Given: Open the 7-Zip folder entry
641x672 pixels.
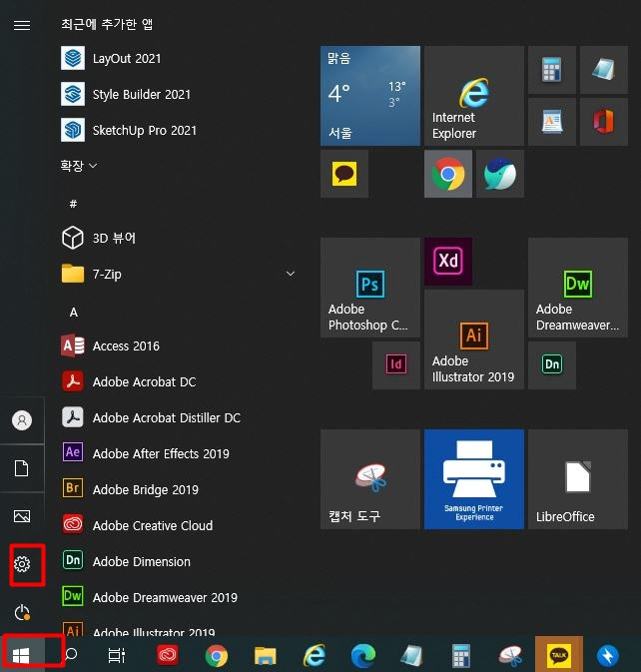Looking at the screenshot, I should tap(178, 274).
